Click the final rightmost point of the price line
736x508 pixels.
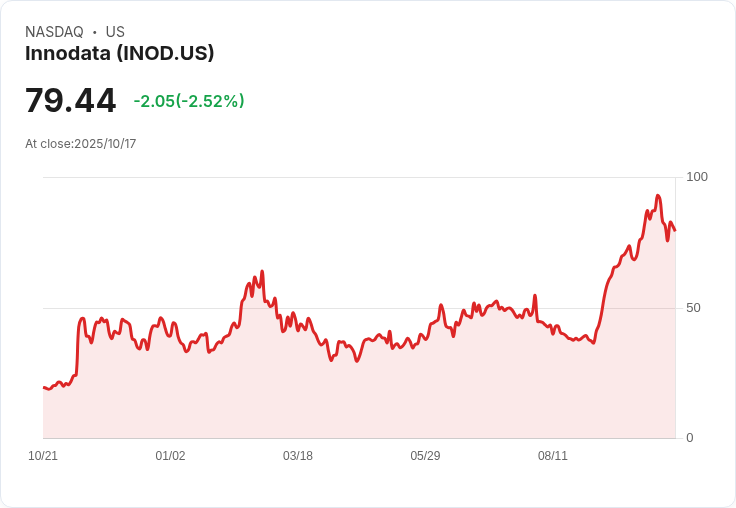pos(675,230)
